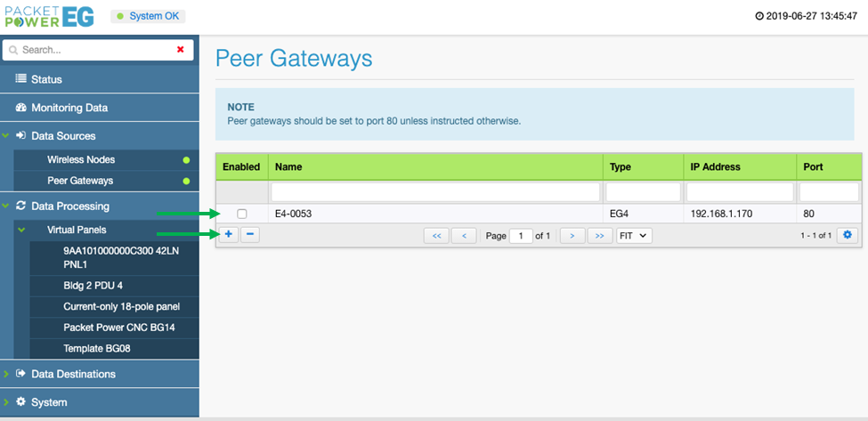The width and height of the screenshot is (868, 421).
Task: Click the plus icon to add peer gateway
Action: point(229,235)
